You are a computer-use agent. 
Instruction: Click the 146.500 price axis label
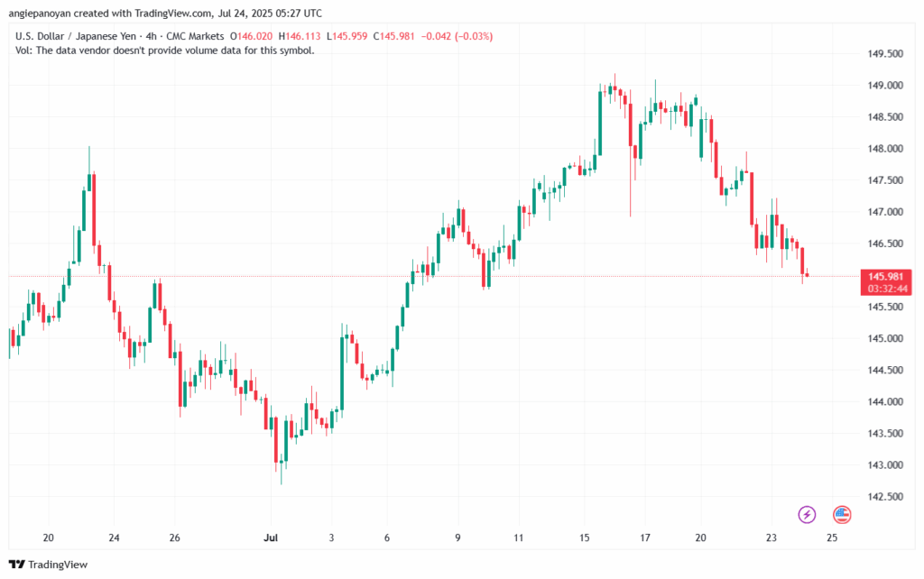885,244
